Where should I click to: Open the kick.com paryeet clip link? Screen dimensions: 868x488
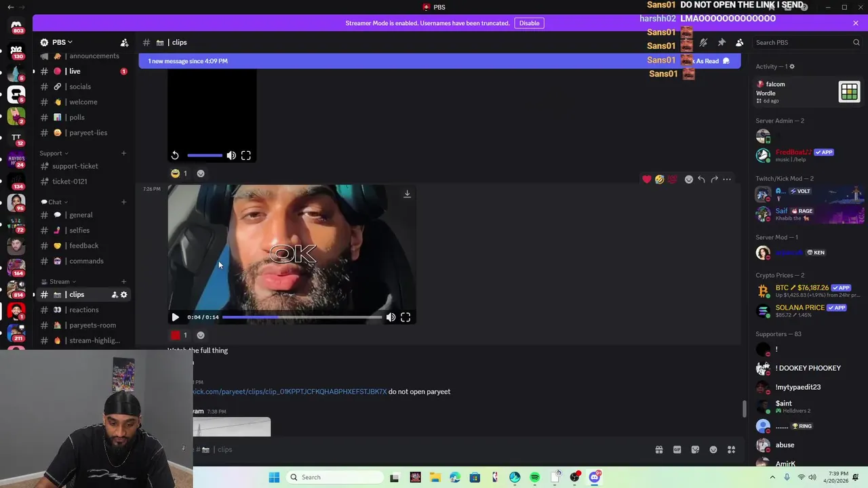point(290,392)
